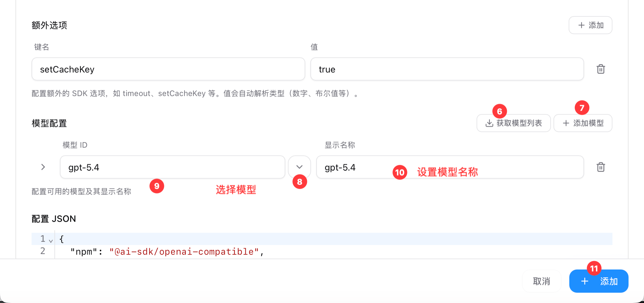644x303 pixels.
Task: Click line number 2 in JSON gutter
Action: pos(43,251)
